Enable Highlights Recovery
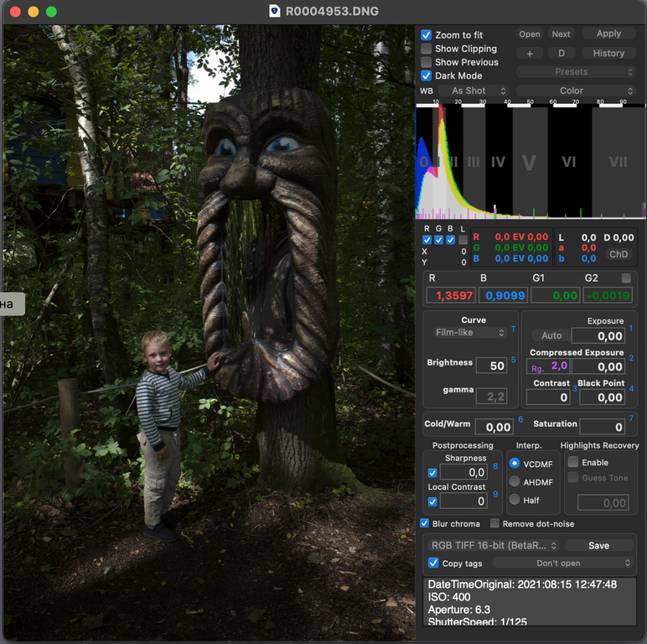The width and height of the screenshot is (647, 644). pos(573,462)
